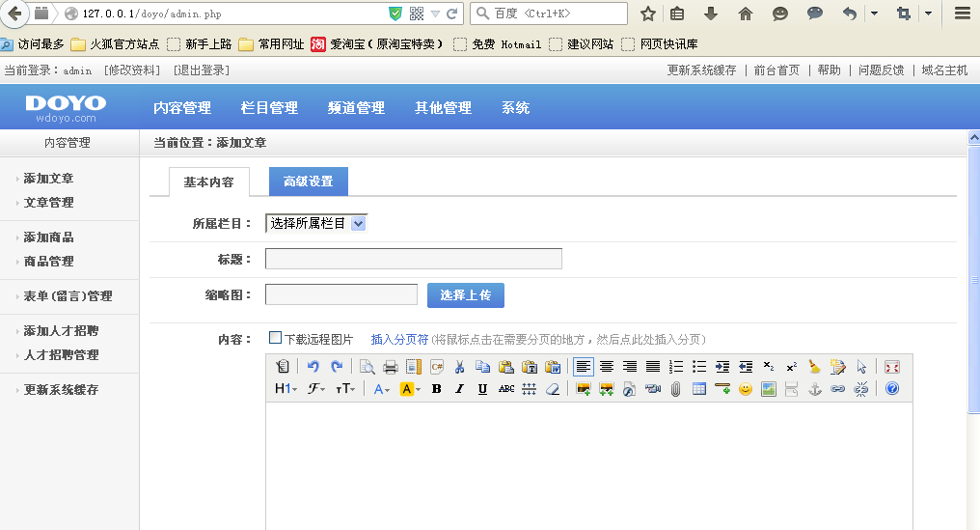Open the 栏目管理 top menu
Screen dimensions: 980x530
269,107
